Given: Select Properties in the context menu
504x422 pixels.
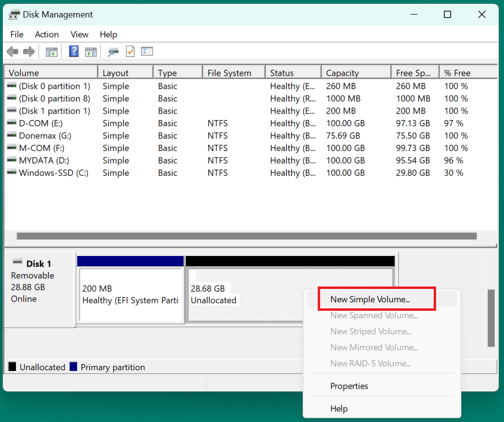Looking at the screenshot, I should click(349, 386).
